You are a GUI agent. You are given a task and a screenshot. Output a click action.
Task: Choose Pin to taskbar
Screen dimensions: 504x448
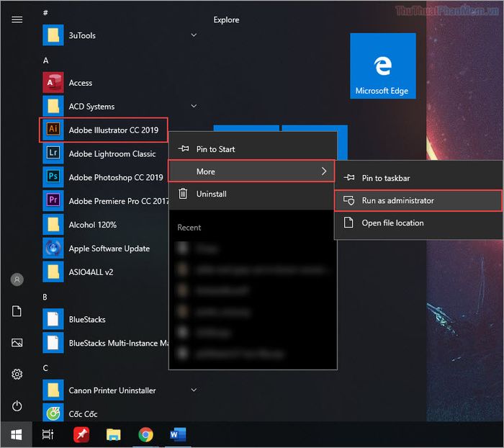[x=419, y=178]
